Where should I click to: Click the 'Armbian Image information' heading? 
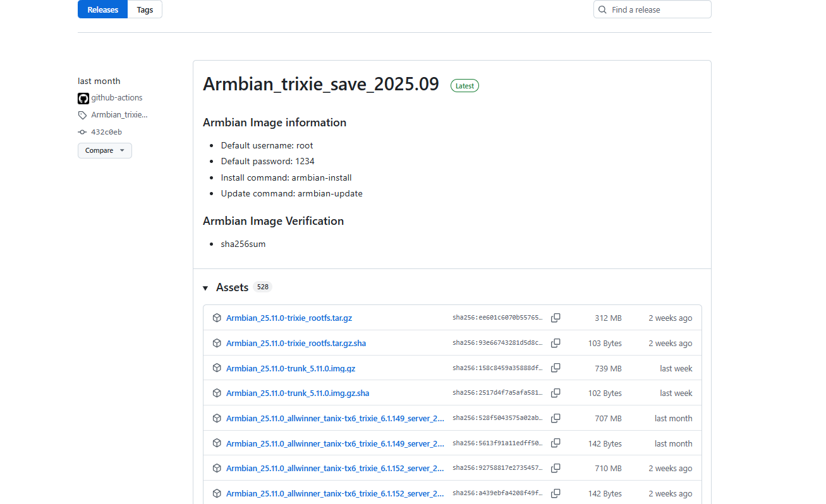coord(274,123)
